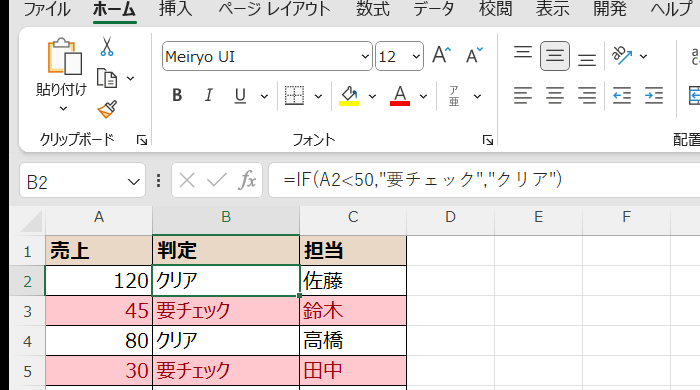The width and height of the screenshot is (700, 390).
Task: Click the select-all corner triangle
Action: (32, 221)
